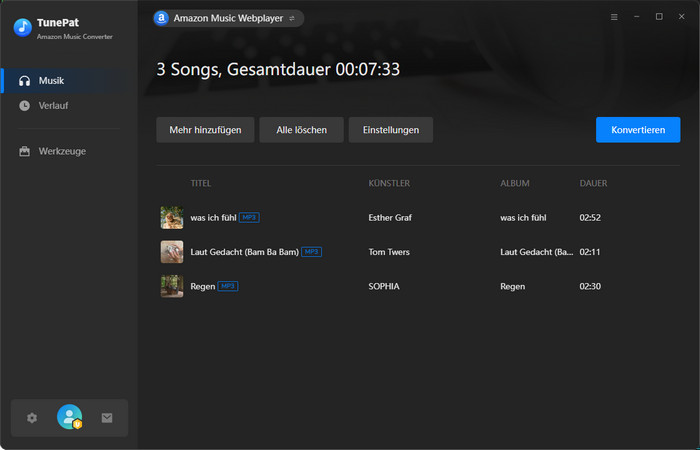Select the album cover of "Laut Gedacht"
Viewport: 700px width, 450px height.
pos(172,252)
